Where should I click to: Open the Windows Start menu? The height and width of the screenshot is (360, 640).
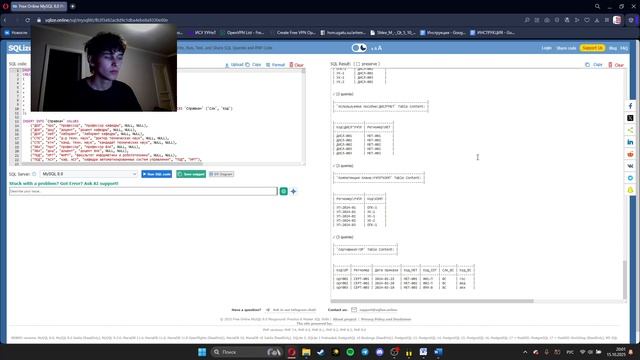tap(202, 352)
